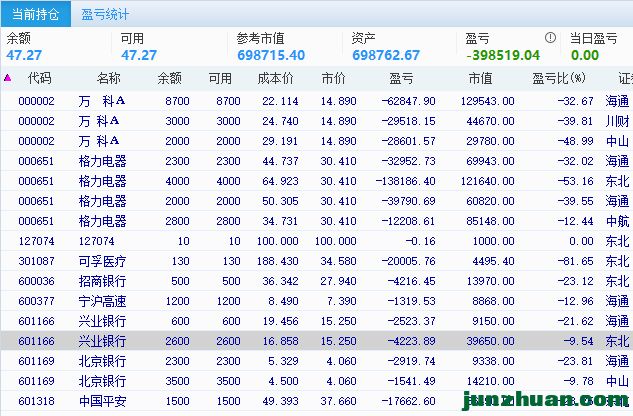The image size is (633, 416).
Task: Sort by the 名称 column header
Action: [x=109, y=78]
